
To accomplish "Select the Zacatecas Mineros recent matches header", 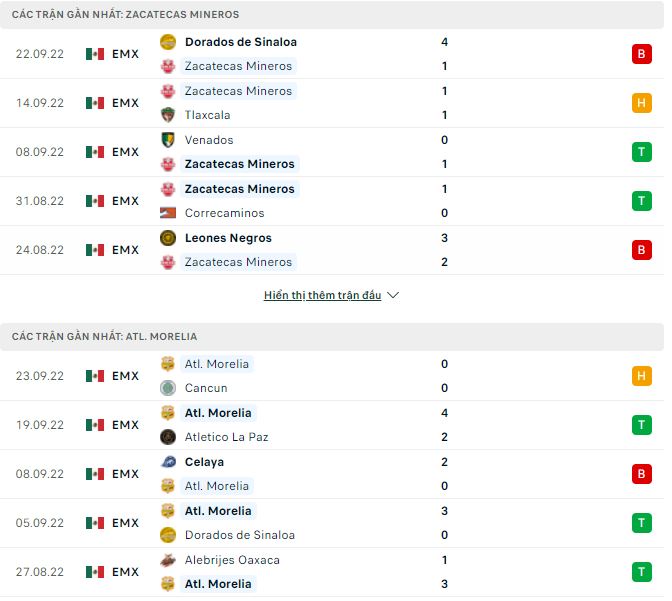I will tap(125, 15).
